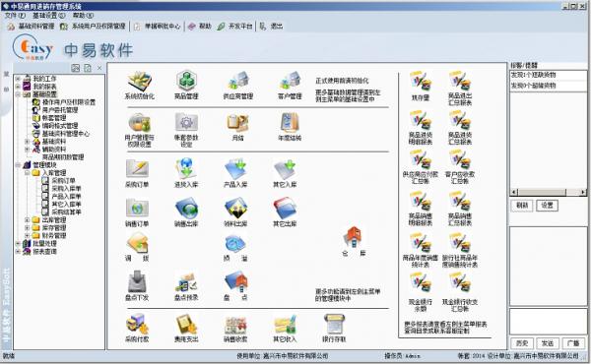Select 采购入库单 in the tree
Image resolution: width=591 pixels, height=364 pixels.
click(x=66, y=188)
